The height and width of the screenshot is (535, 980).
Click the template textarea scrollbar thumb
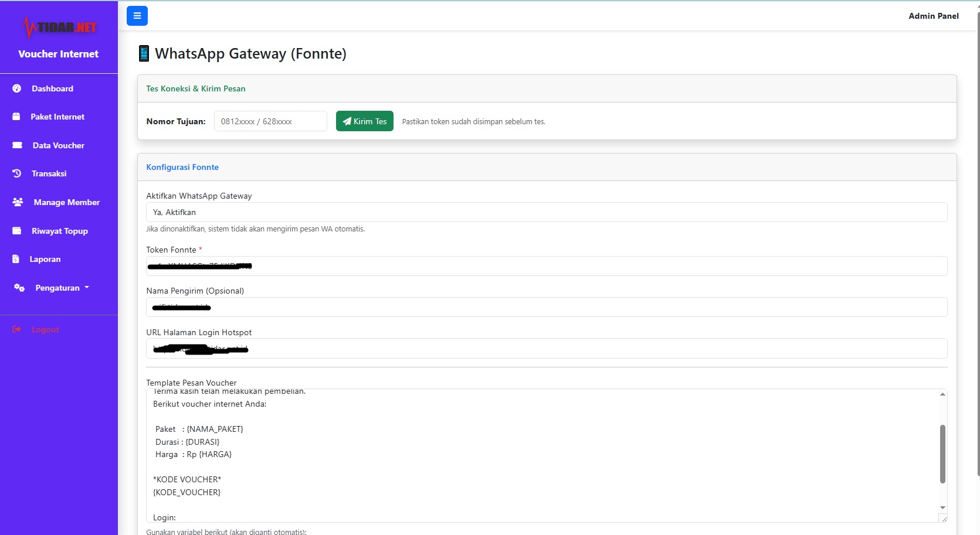click(942, 454)
